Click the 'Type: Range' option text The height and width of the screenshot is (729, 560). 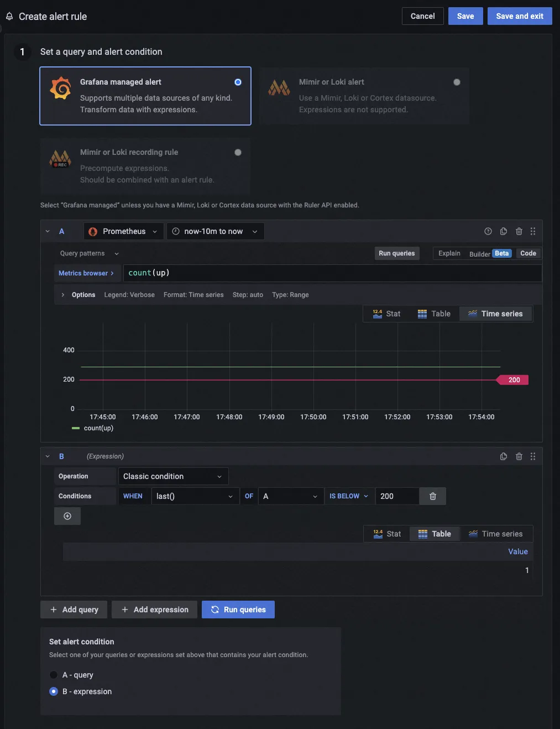(x=290, y=295)
